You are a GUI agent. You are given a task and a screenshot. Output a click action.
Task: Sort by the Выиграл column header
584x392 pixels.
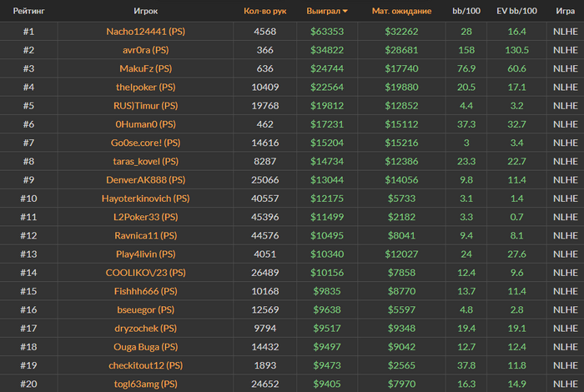[x=325, y=12]
